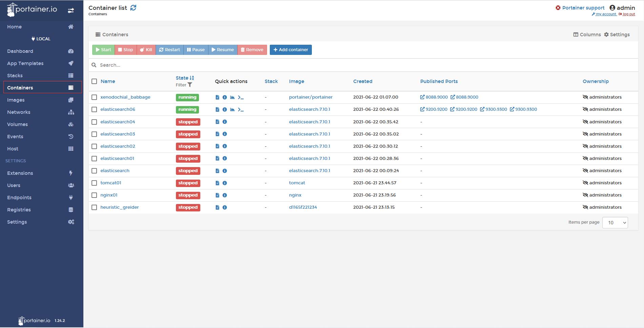Open Dashboard in the sidebar
Viewport: 644px width, 328px height.
tap(42, 51)
